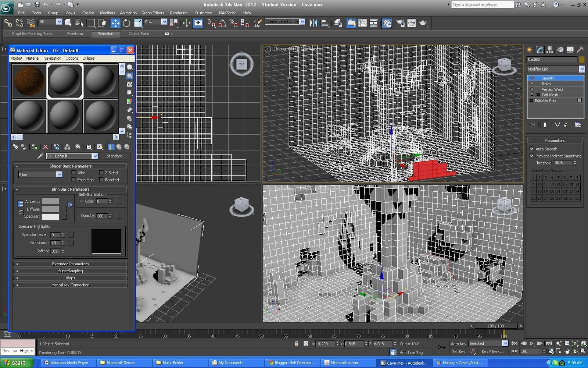Select the Select and Move tool

(x=115, y=23)
